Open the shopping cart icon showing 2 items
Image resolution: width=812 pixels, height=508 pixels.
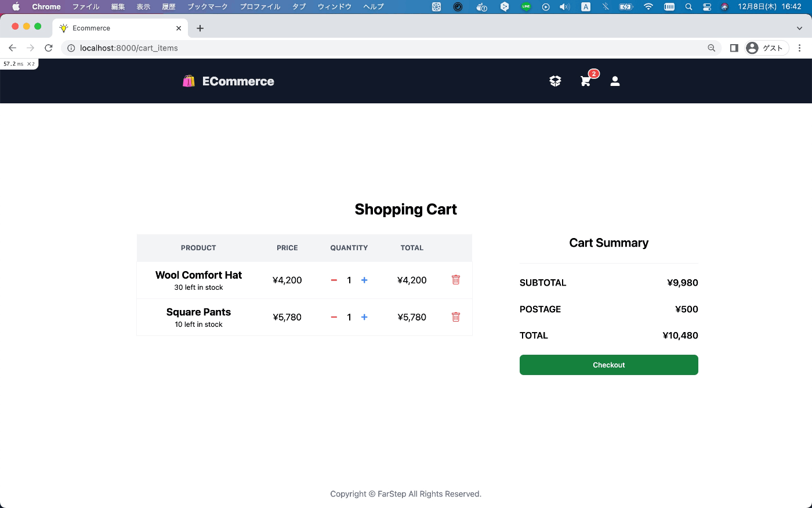pyautogui.click(x=585, y=81)
